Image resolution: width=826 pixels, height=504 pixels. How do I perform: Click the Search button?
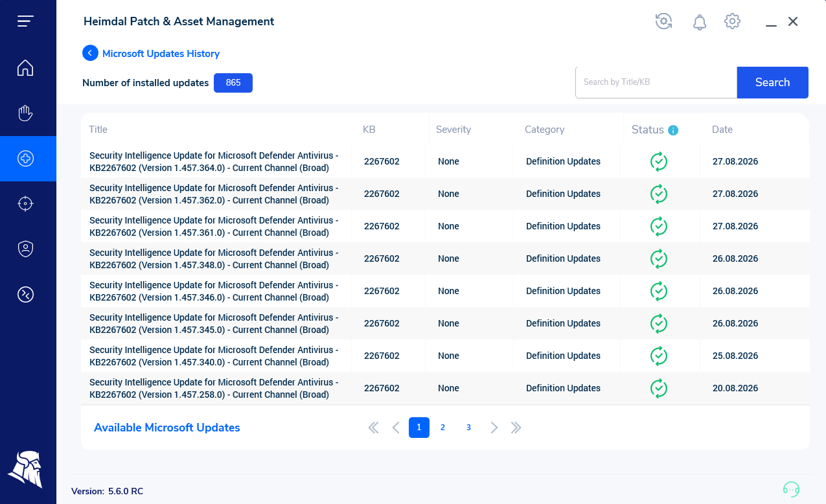[772, 82]
